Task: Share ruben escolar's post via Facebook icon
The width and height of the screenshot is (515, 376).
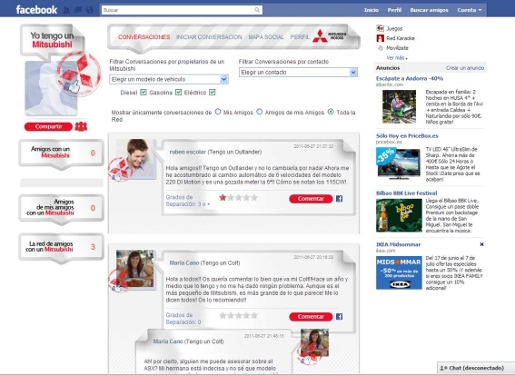Action: (339, 199)
